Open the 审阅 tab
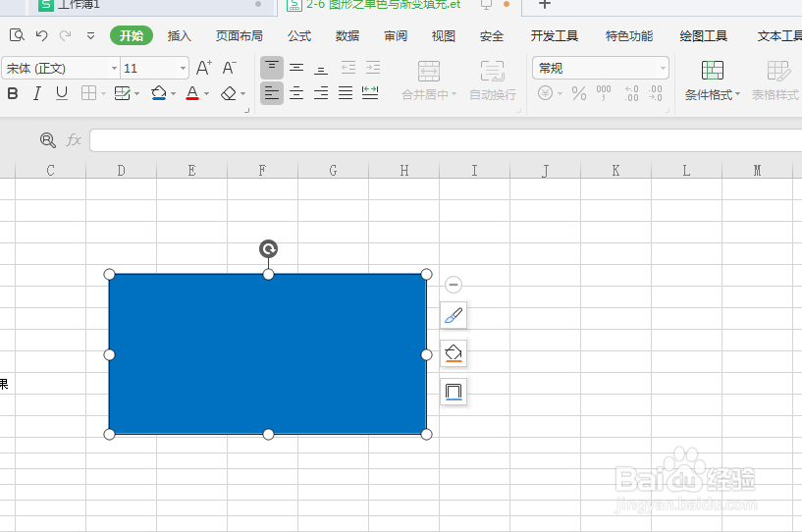802x532 pixels. coord(396,35)
